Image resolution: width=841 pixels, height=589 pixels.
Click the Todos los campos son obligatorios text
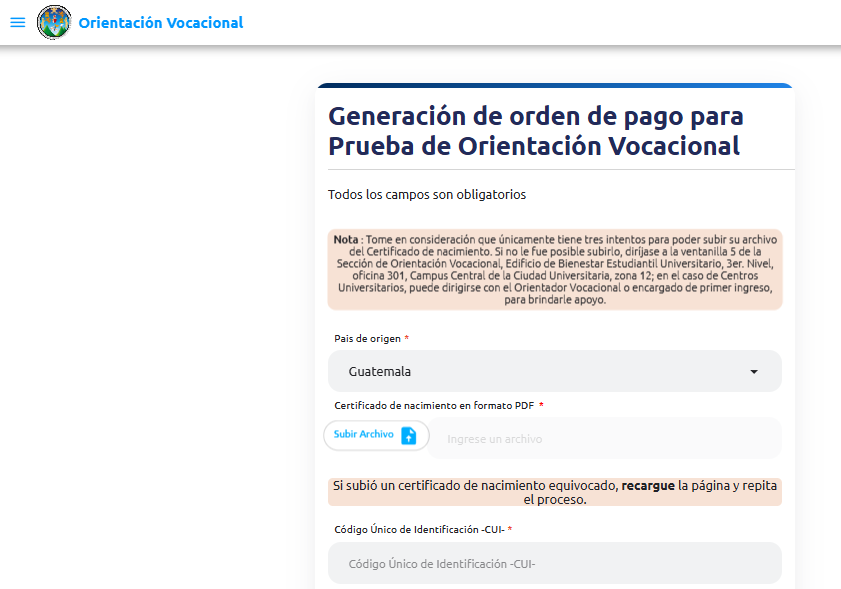click(x=427, y=195)
